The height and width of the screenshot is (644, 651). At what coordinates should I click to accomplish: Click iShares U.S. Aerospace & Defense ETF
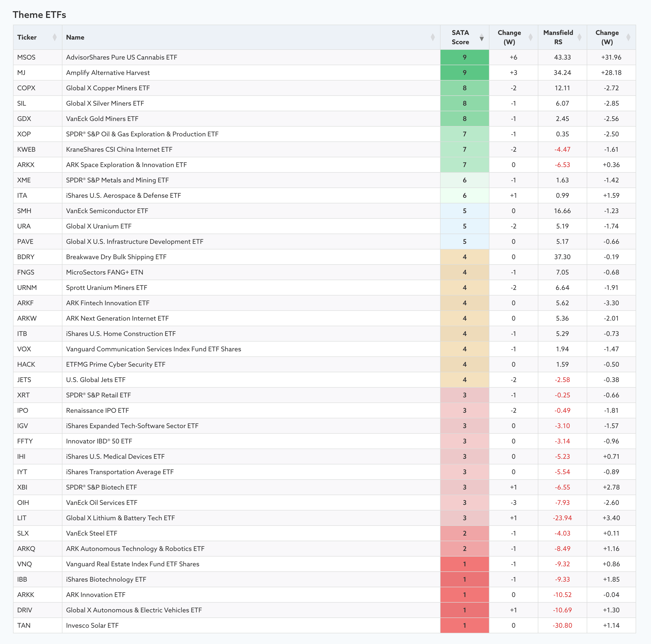123,196
